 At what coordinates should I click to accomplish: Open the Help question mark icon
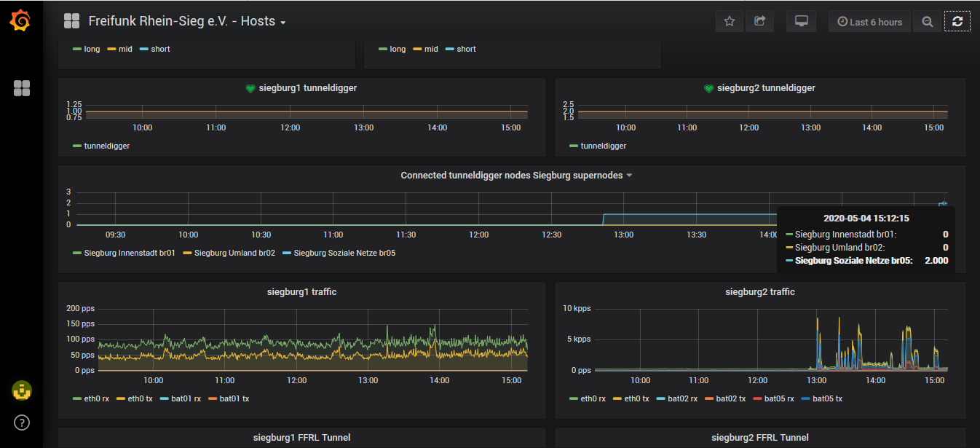(22, 422)
